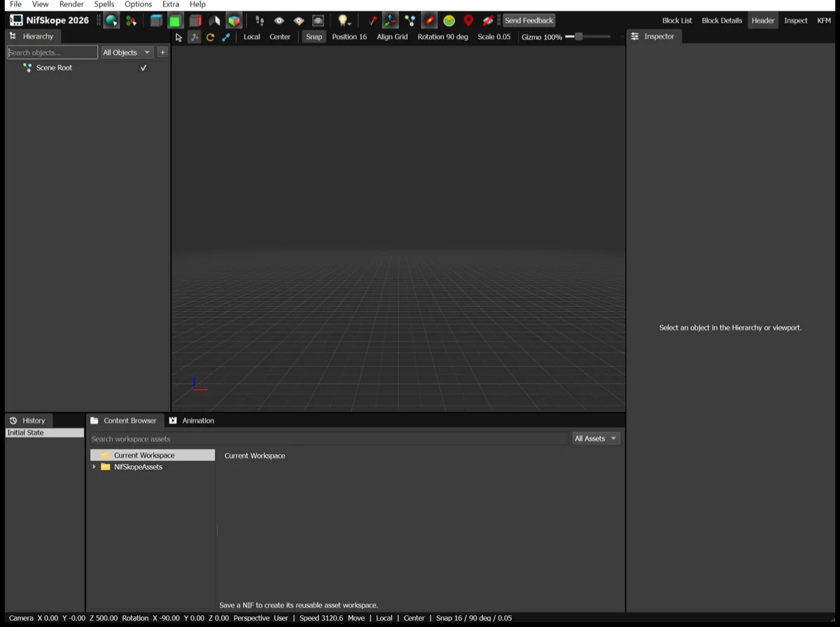Toggle the red map-pin marker icon

[x=469, y=21]
